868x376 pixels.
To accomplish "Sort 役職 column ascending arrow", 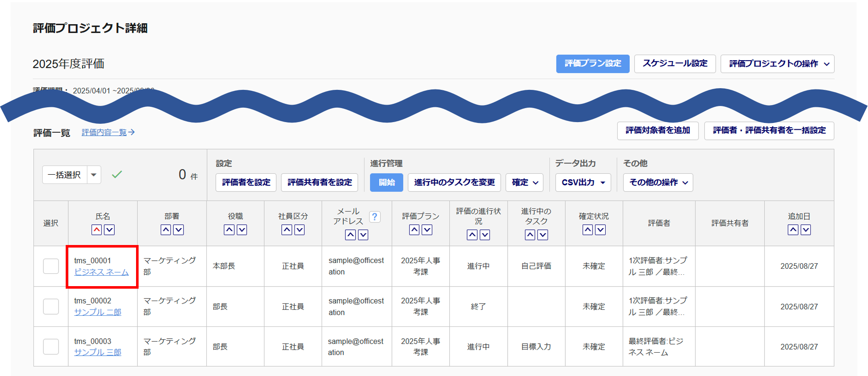I will (229, 230).
